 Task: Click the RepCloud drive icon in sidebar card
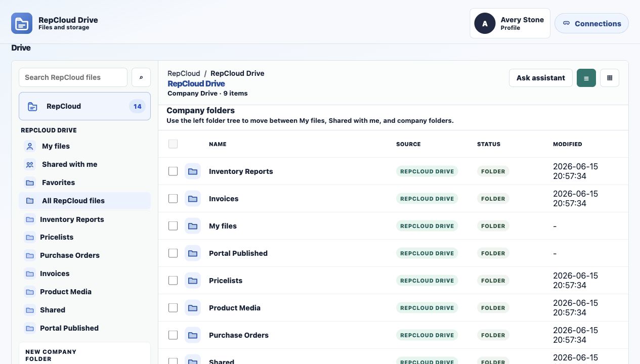pos(32,106)
